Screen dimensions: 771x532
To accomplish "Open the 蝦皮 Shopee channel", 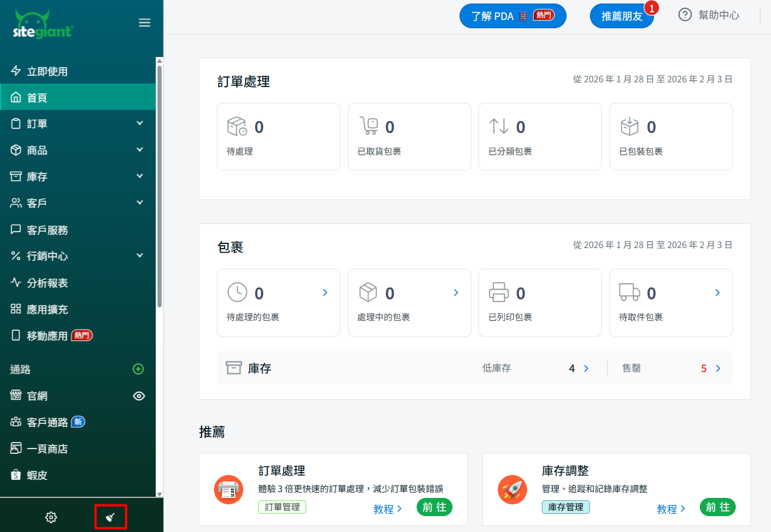I will click(x=37, y=475).
